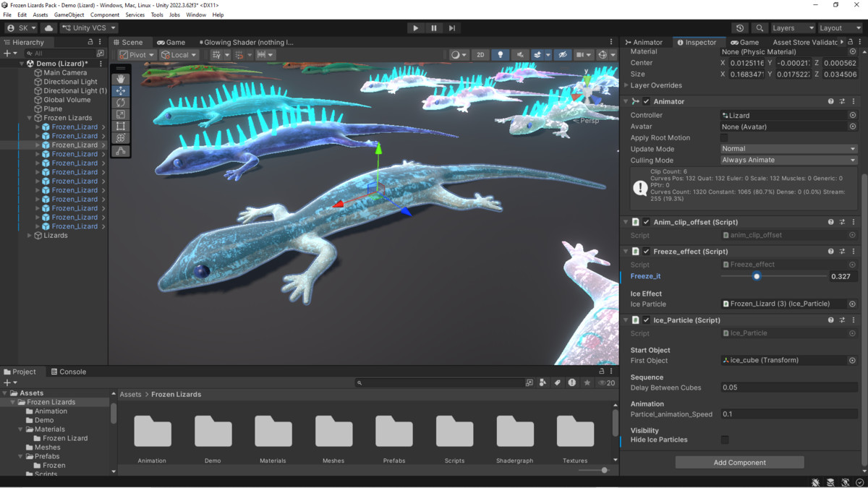The width and height of the screenshot is (868, 488).
Task: Open the Glowing Shader tab
Action: pyautogui.click(x=247, y=43)
